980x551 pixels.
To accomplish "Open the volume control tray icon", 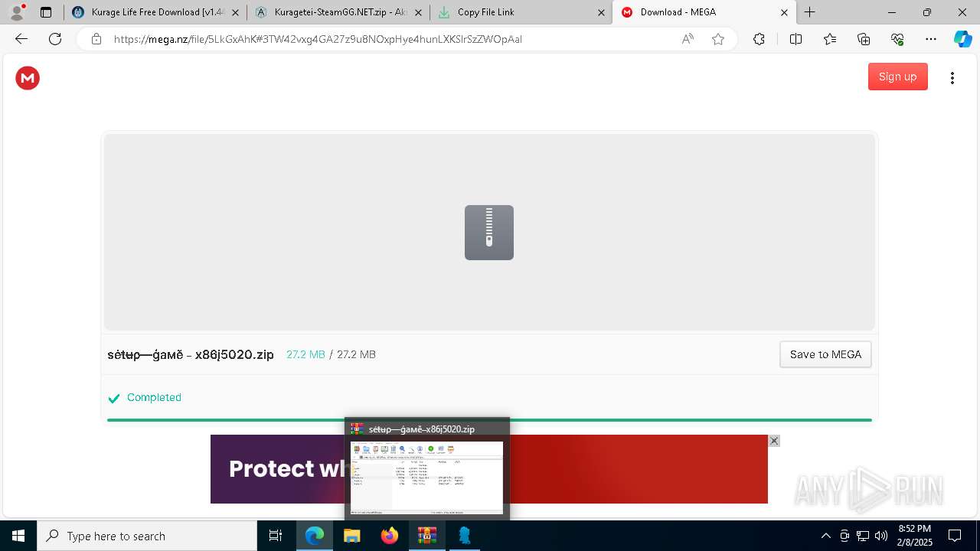I will [881, 536].
